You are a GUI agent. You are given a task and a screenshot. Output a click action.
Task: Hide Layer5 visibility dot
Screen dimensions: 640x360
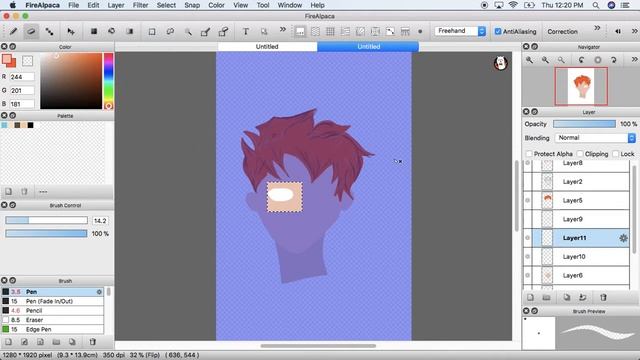(x=527, y=200)
